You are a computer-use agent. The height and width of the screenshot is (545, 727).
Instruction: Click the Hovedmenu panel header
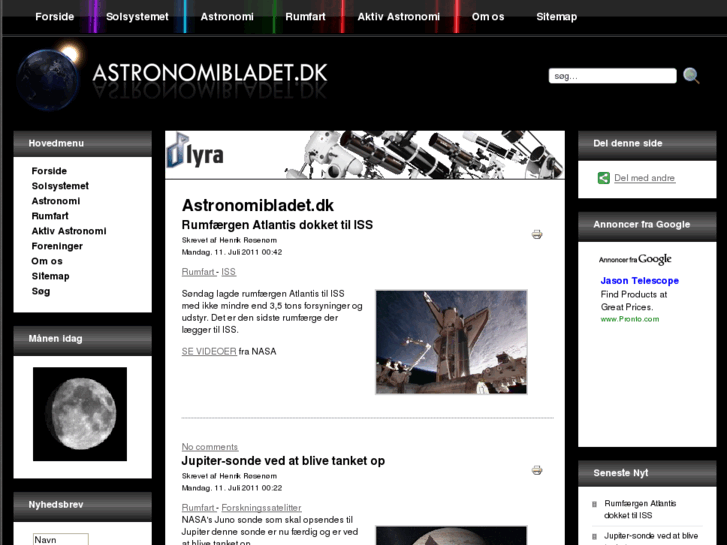click(83, 143)
